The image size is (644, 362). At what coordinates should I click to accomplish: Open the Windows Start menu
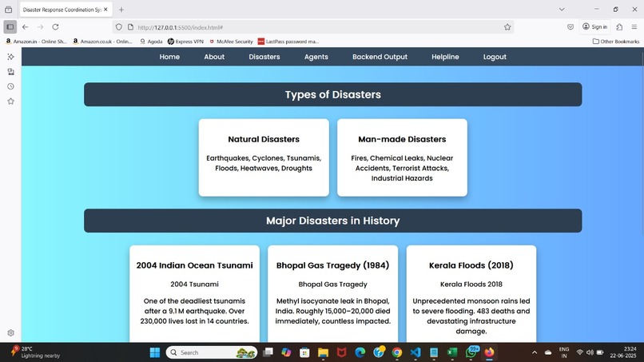click(x=155, y=352)
